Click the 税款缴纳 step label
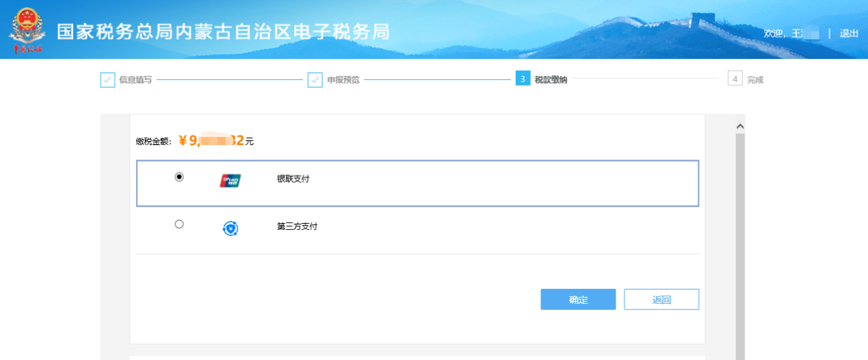The width and height of the screenshot is (868, 360). pyautogui.click(x=551, y=80)
